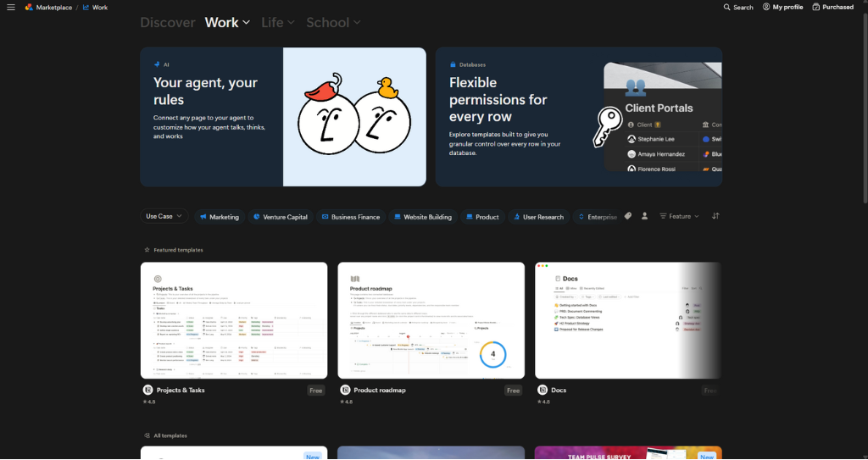Open "Flexible permissions for every row" banner
868x460 pixels.
tap(578, 117)
